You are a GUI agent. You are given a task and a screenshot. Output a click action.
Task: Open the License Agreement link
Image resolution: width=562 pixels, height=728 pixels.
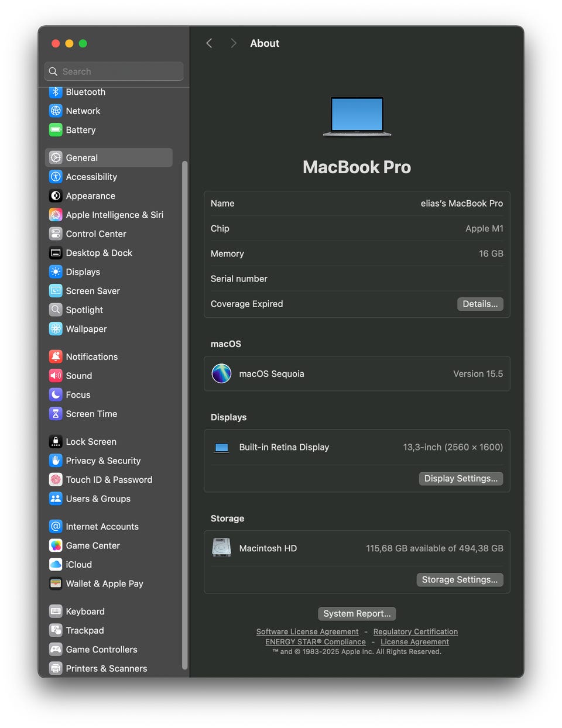point(414,642)
